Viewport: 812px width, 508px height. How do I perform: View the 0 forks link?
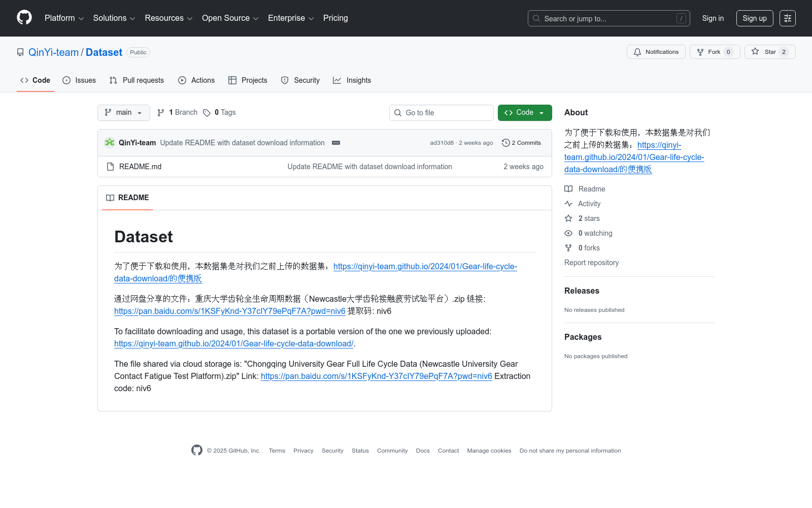pyautogui.click(x=582, y=247)
